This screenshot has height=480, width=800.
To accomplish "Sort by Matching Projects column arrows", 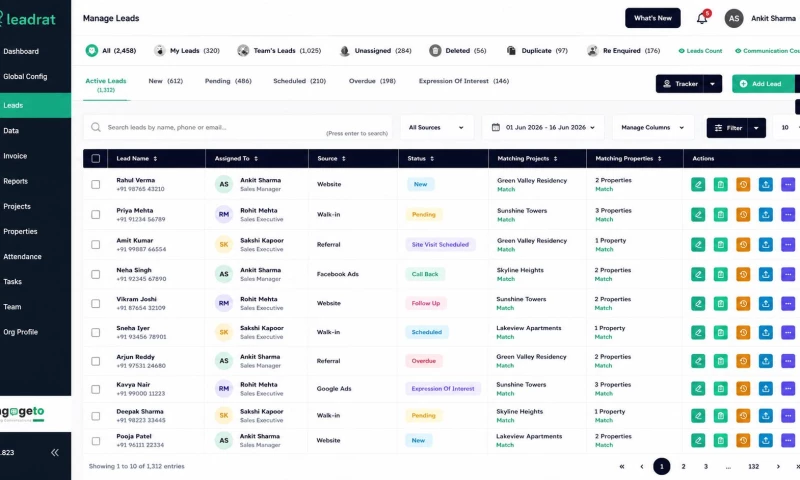I will (556, 159).
